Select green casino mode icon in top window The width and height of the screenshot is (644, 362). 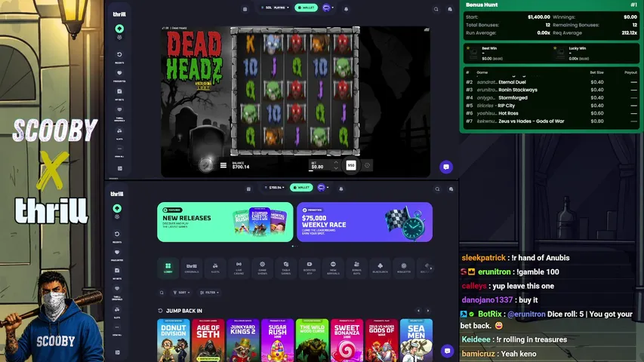119,29
